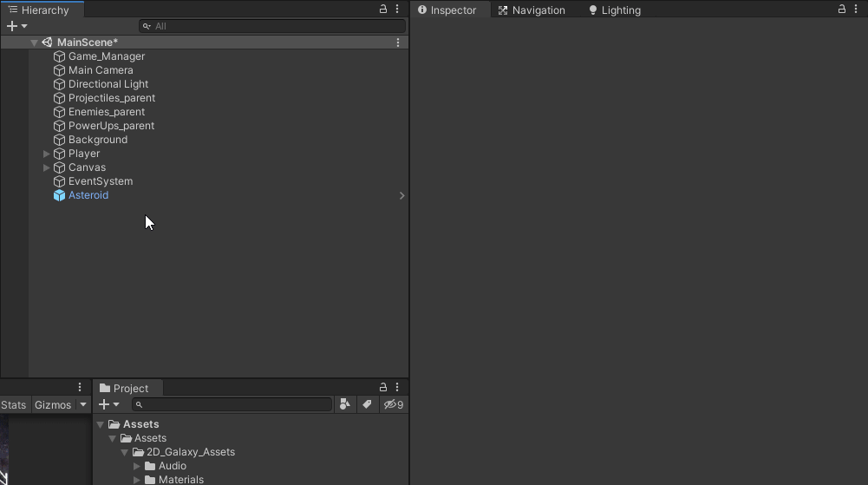The image size is (868, 485).
Task: Switch to the Lighting tab
Action: [x=615, y=10]
